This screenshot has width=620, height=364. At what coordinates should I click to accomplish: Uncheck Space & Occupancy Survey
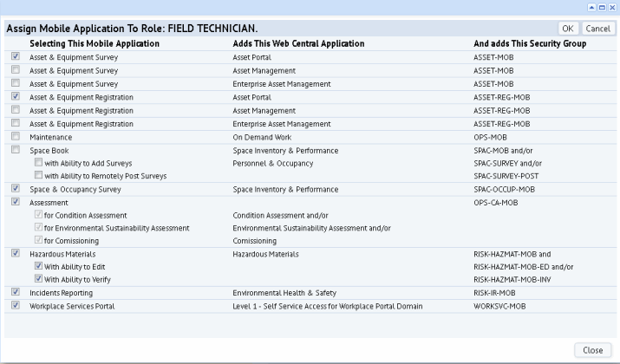16,189
